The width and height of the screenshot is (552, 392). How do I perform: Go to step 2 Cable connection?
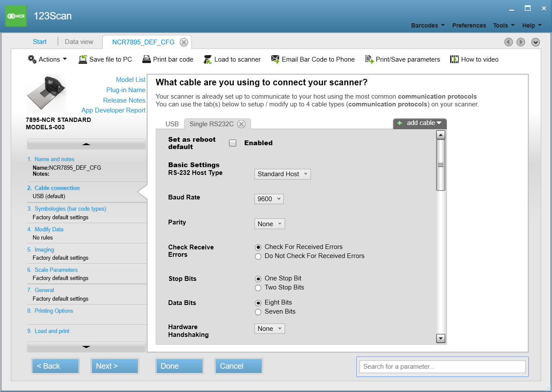(x=57, y=188)
